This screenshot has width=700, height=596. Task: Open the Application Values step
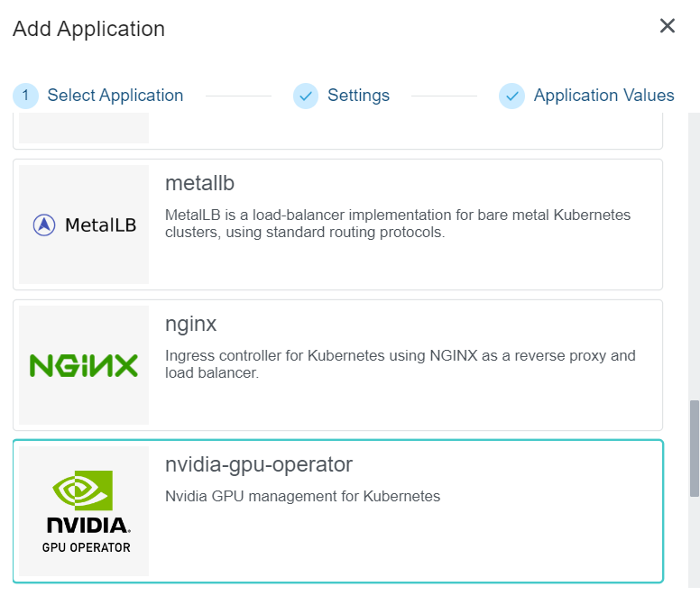(x=603, y=96)
